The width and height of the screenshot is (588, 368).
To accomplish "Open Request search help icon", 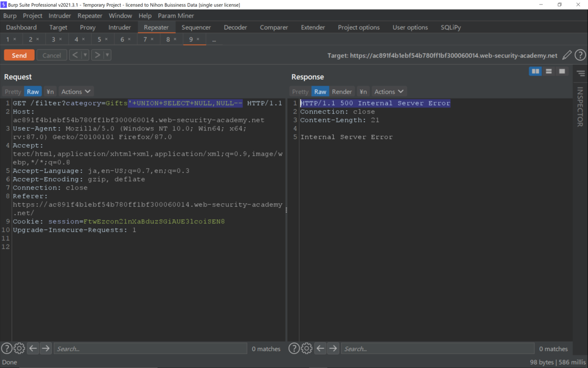I will (7, 348).
